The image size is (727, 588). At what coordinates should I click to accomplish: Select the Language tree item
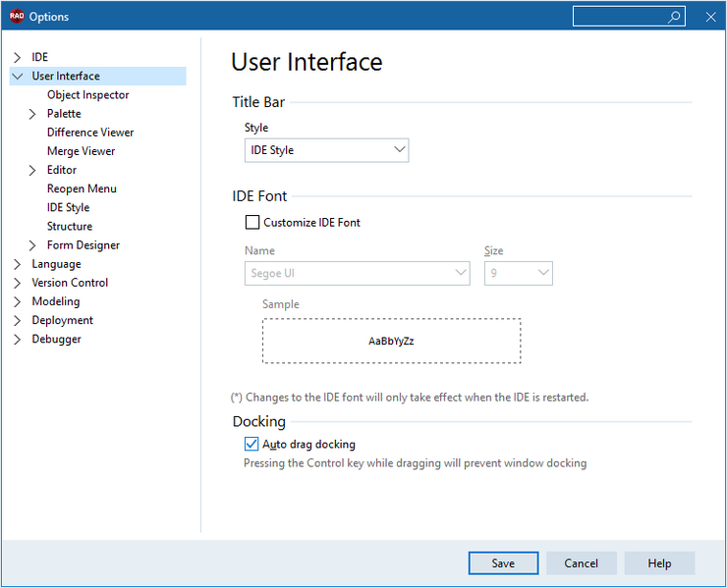tap(57, 264)
